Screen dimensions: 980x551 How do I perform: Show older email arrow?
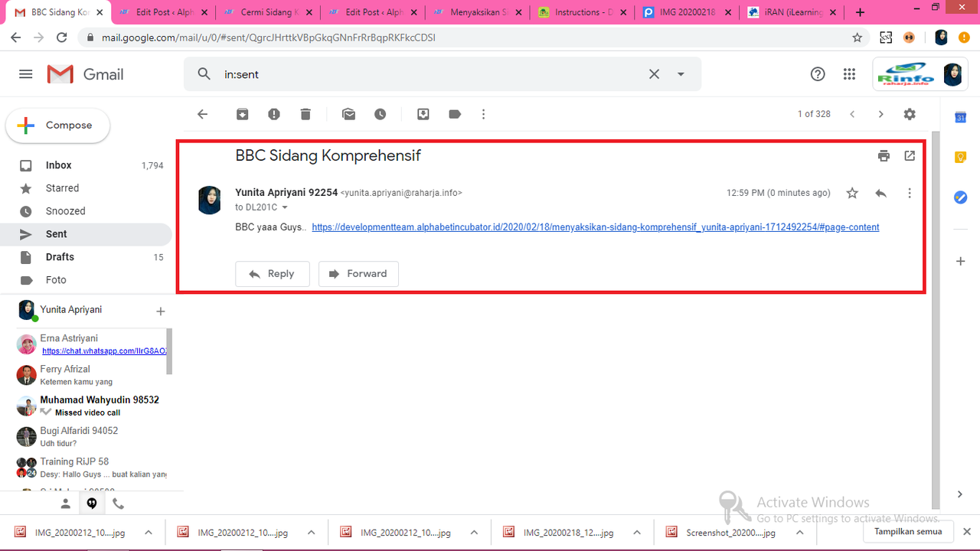coord(880,114)
